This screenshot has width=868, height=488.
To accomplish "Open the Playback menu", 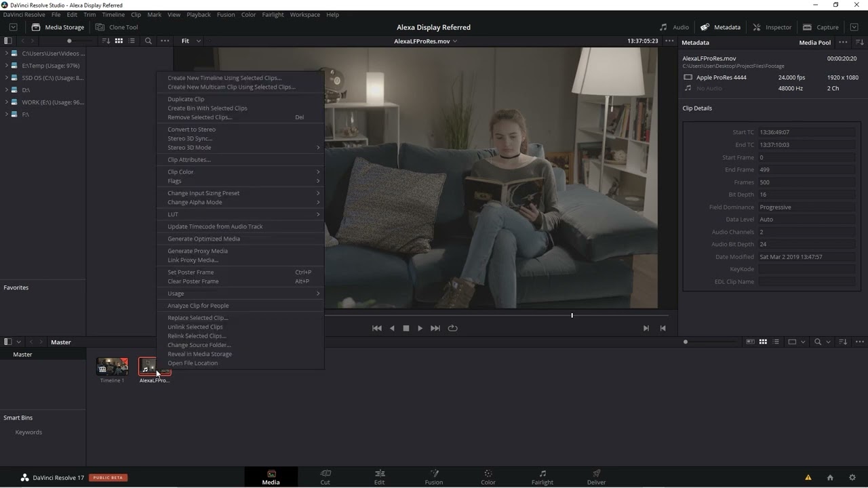I will click(x=198, y=14).
